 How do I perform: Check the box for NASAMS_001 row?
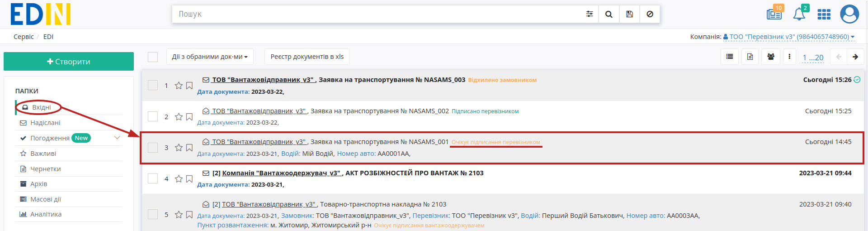click(x=153, y=148)
